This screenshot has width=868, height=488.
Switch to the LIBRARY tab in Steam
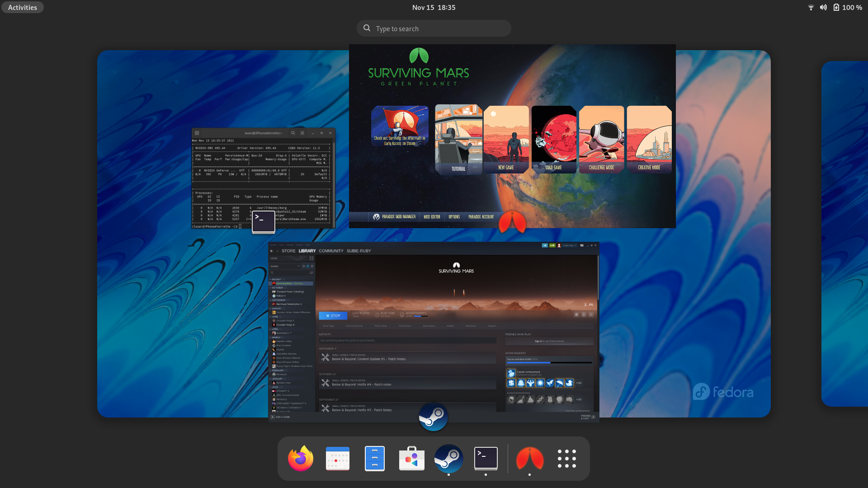click(x=307, y=251)
